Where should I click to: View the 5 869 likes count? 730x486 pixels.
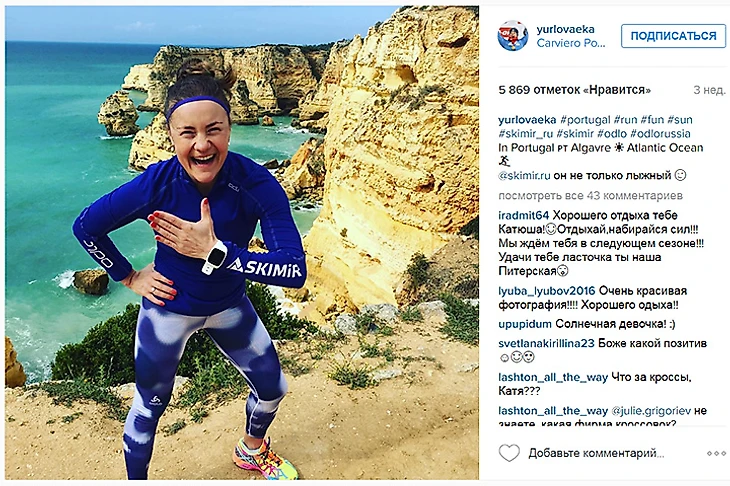click(x=575, y=90)
